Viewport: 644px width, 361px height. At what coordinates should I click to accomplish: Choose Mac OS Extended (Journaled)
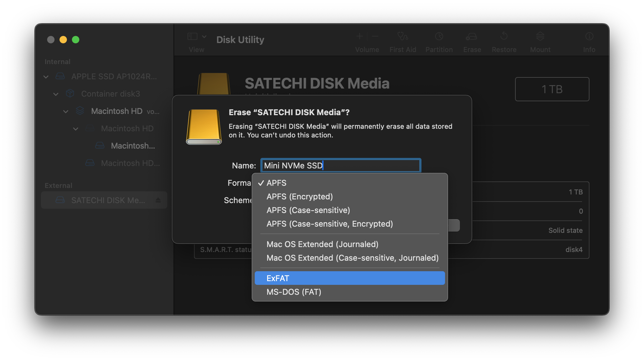[x=350, y=244]
